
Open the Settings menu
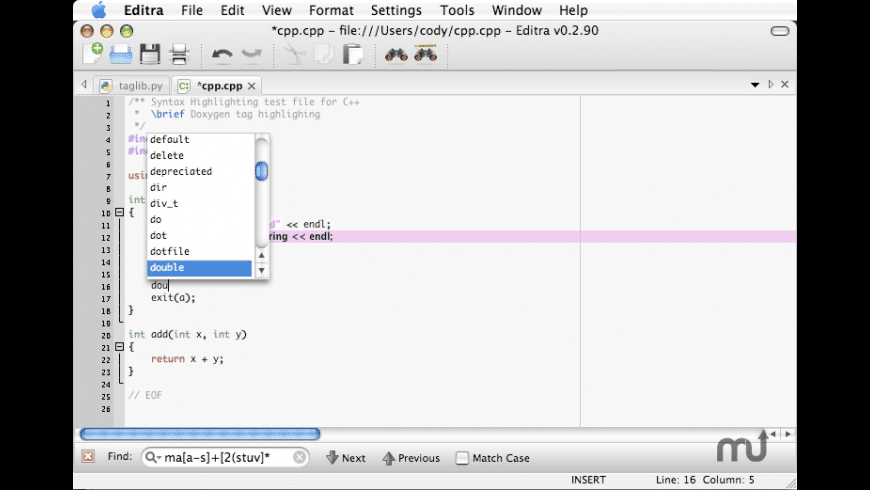click(396, 10)
